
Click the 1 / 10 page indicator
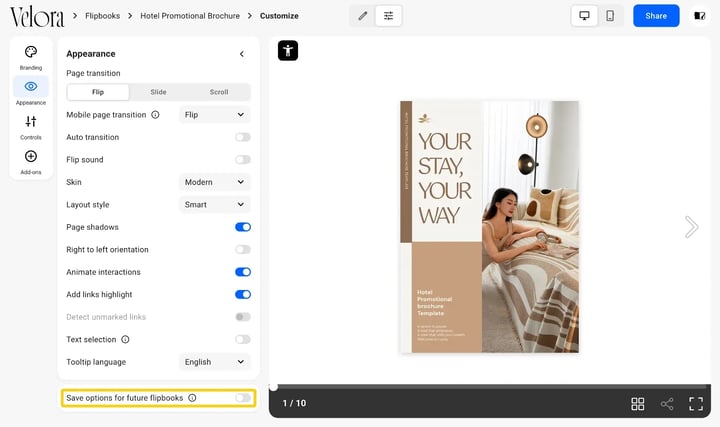pos(294,403)
